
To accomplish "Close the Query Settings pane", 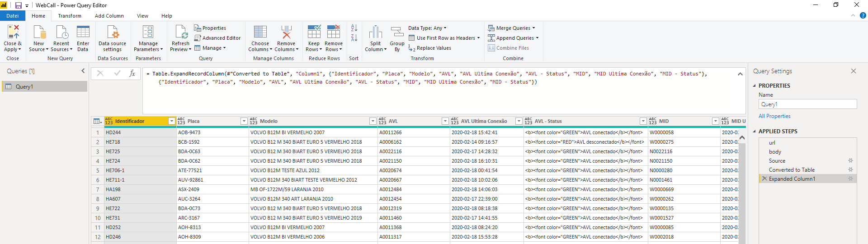I will click(x=854, y=71).
